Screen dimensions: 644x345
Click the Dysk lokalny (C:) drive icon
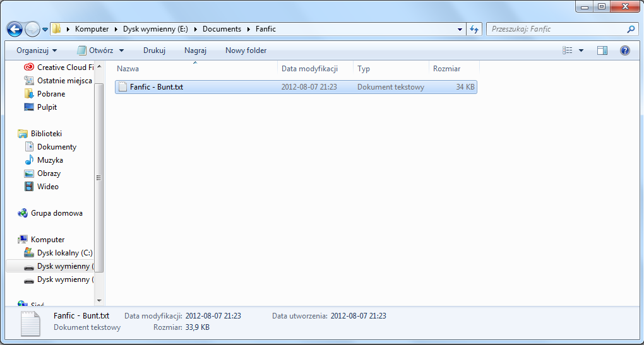click(29, 252)
